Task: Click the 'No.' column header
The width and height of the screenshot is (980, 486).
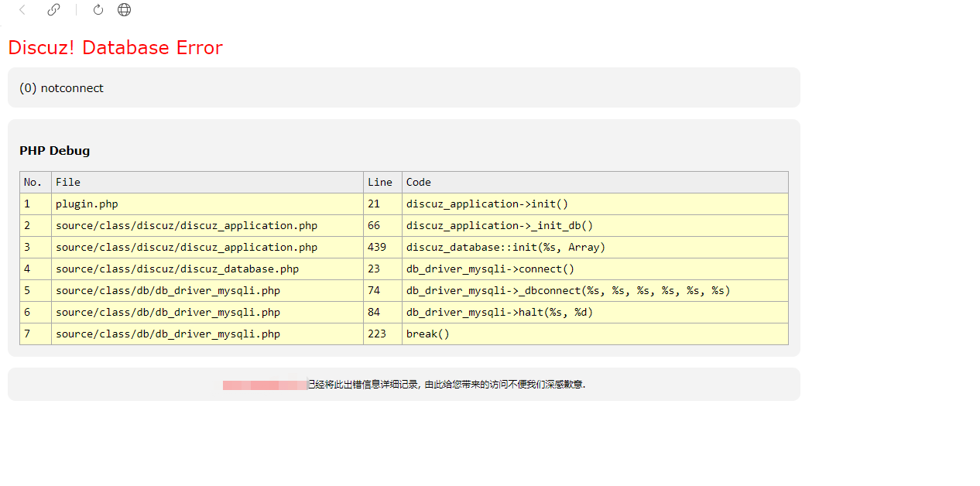Action: 36,183
